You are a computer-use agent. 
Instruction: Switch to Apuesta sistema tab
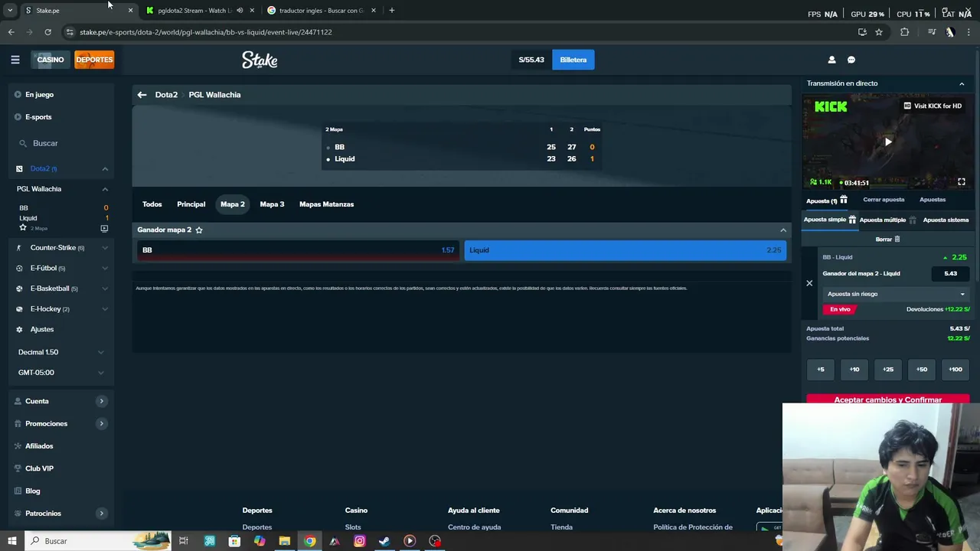tap(946, 220)
